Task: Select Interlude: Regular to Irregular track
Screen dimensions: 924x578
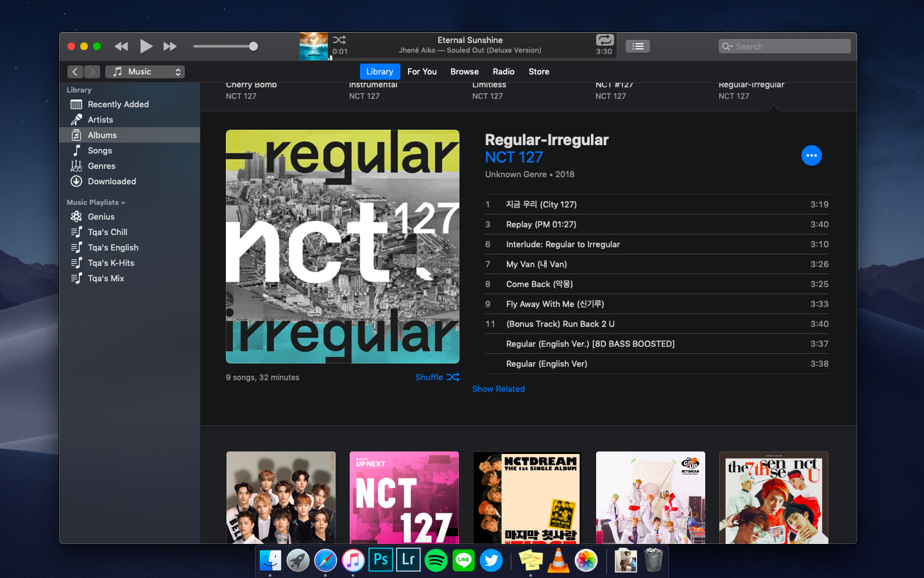Action: point(657,244)
